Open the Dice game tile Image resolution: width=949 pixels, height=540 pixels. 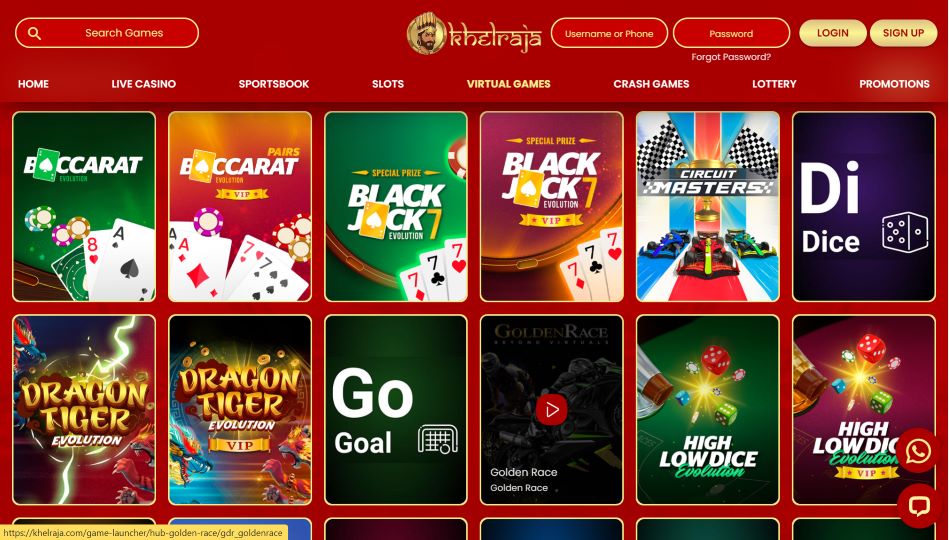click(864, 206)
